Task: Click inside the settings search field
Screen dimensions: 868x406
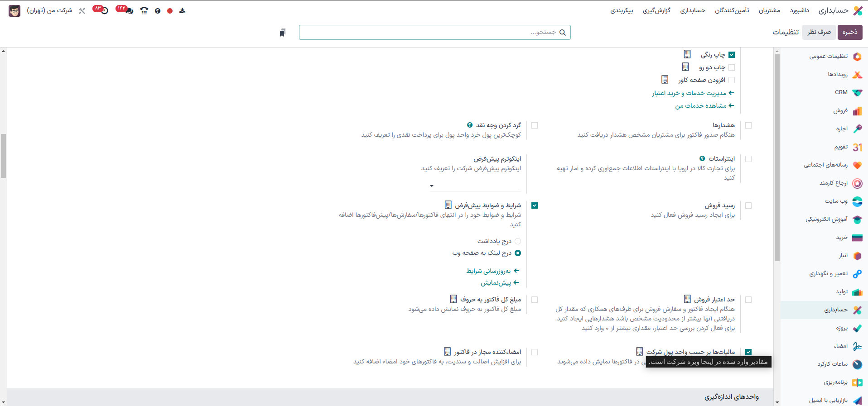Action: (430, 33)
